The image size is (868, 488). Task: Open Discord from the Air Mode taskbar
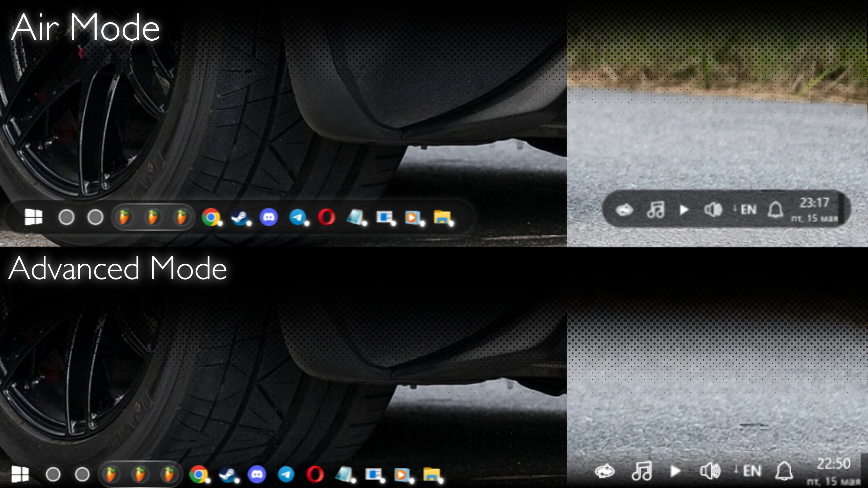(269, 217)
